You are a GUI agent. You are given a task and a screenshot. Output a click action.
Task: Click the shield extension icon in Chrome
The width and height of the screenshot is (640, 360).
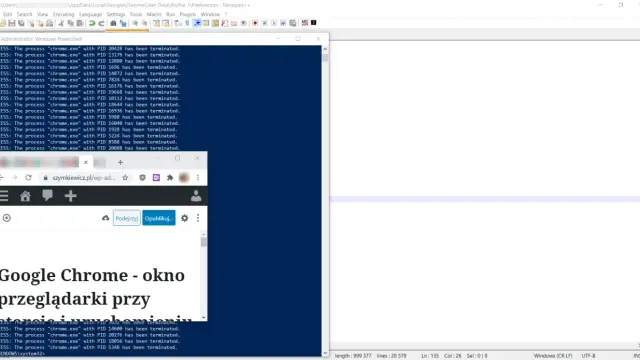tap(142, 178)
